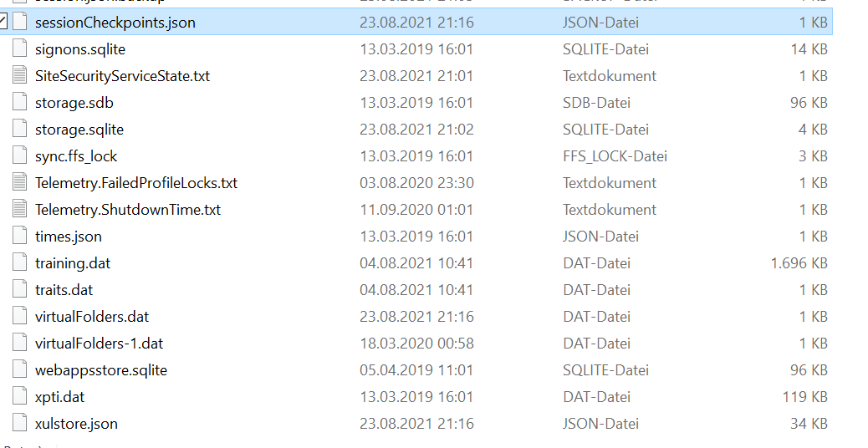Viewport: 868px width, 448px height.
Task: Select the xpti.dat file name
Action: (60, 397)
